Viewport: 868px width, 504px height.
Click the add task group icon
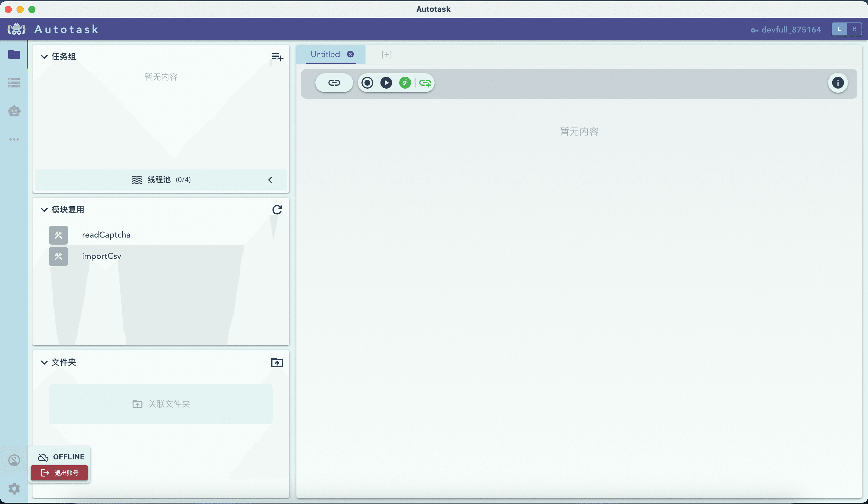[277, 57]
